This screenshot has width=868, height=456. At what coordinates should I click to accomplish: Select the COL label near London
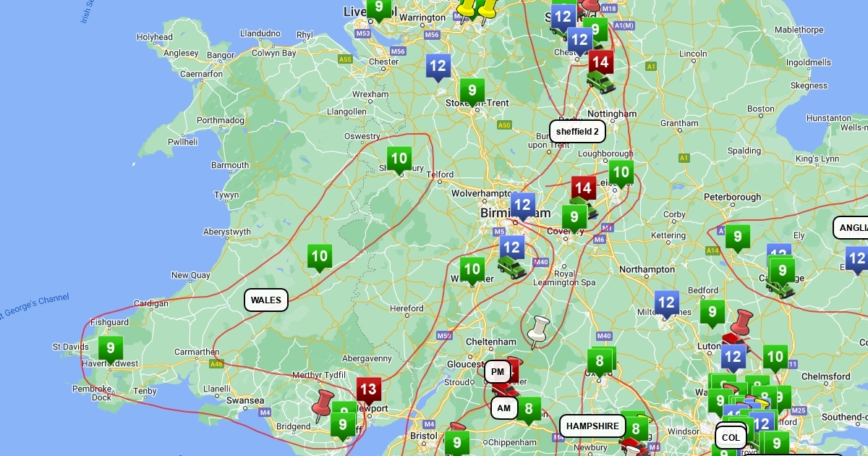tap(731, 437)
